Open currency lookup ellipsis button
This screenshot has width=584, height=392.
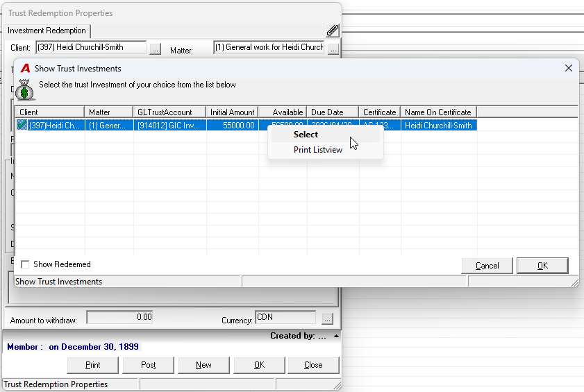tap(327, 319)
